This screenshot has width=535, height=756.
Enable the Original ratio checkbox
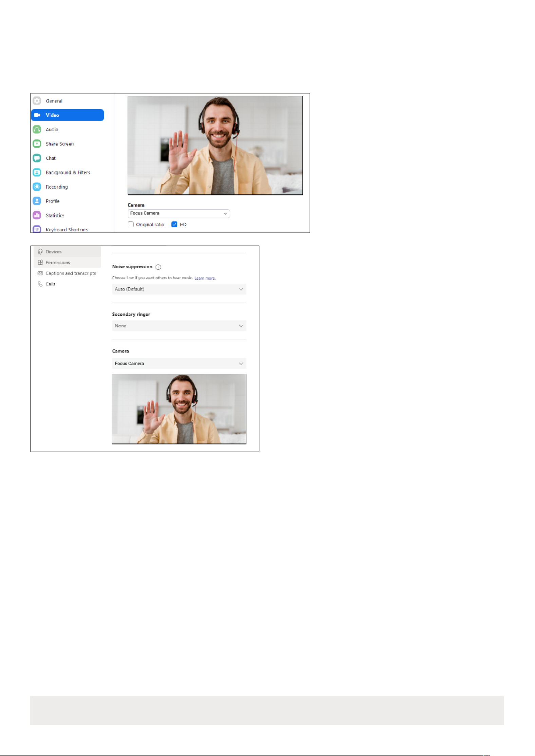tap(131, 224)
